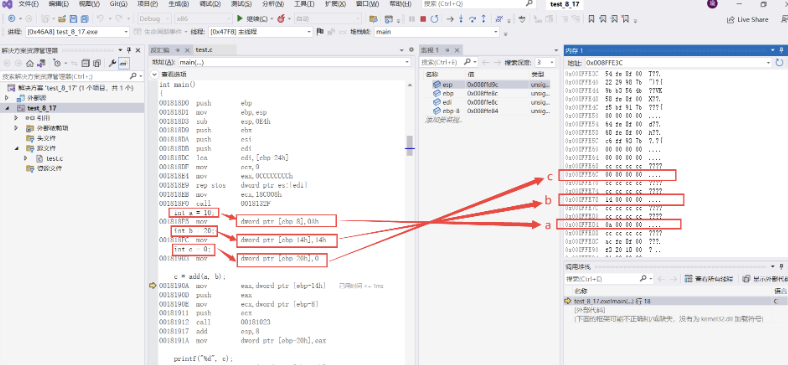The height and width of the screenshot is (365, 788).
Task: Click the Navigate Backward toolbar icon
Action: (11, 19)
